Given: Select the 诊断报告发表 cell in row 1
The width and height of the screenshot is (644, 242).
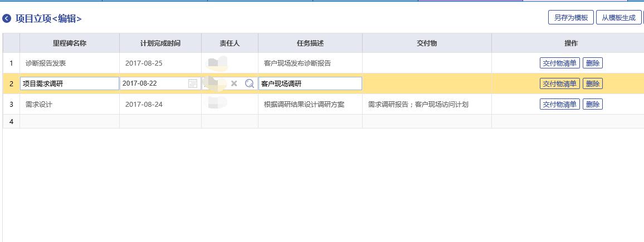Looking at the screenshot, I should pos(69,63).
